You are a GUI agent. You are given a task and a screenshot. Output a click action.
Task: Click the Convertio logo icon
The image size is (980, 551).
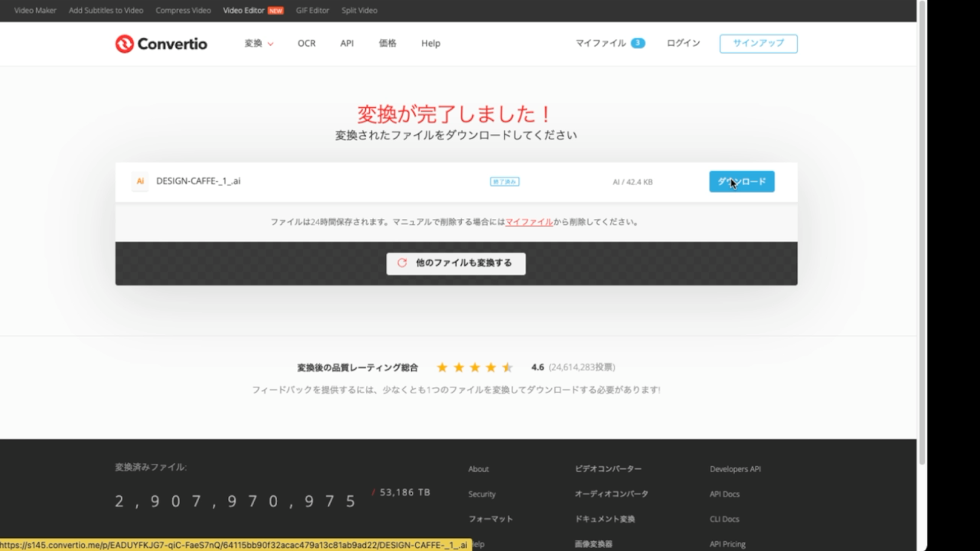click(x=124, y=44)
